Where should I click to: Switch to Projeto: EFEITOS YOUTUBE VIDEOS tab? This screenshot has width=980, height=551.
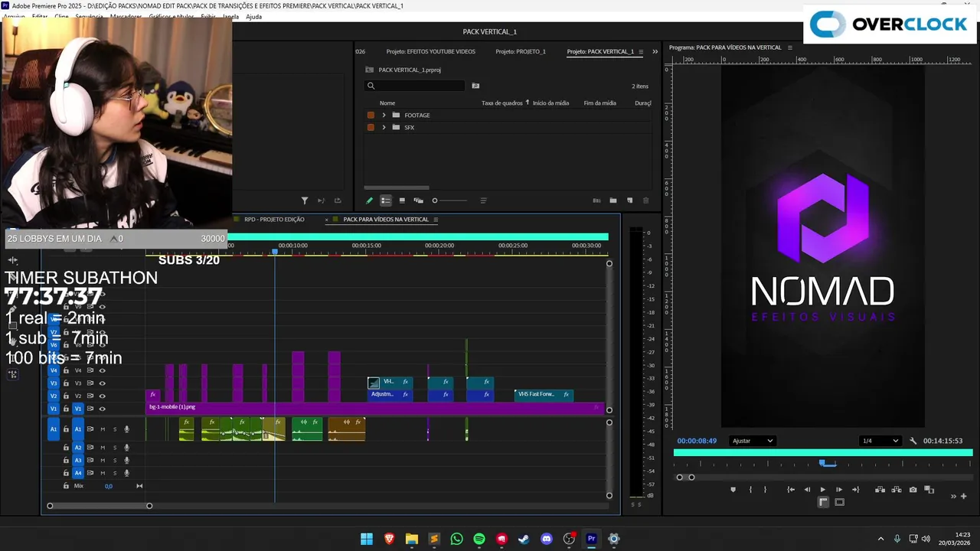click(430, 51)
